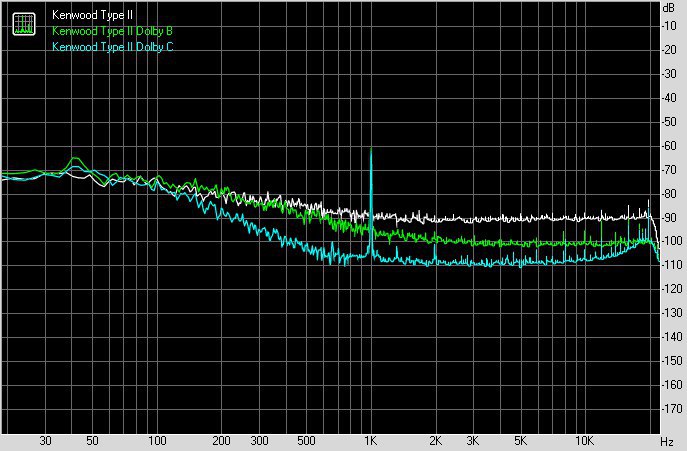Click the "dB" axis unit label
The width and height of the screenshot is (687, 451).
(x=669, y=8)
